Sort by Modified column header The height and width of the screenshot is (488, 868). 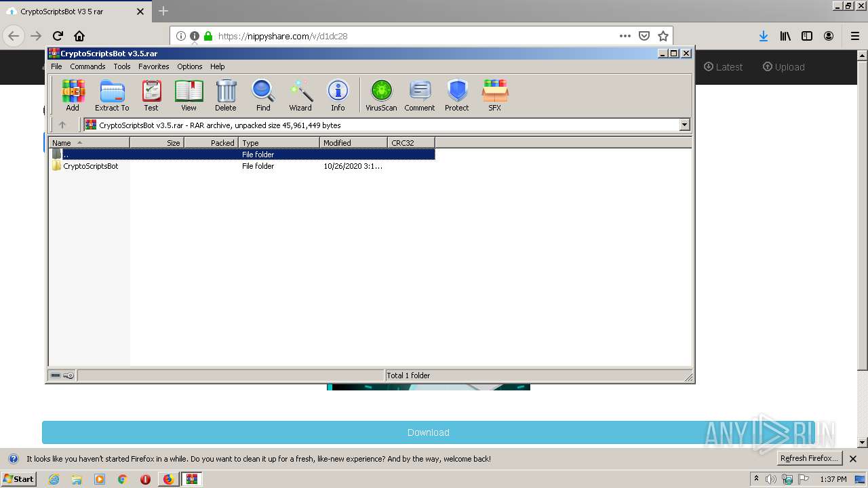353,142
